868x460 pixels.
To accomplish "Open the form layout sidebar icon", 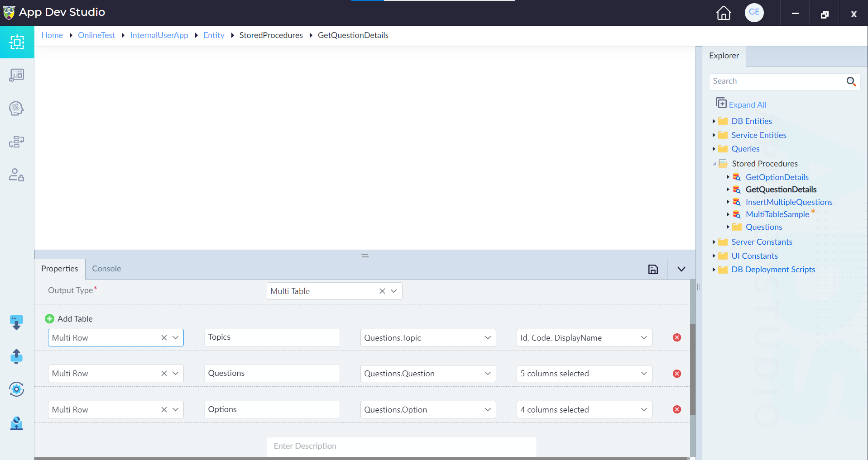I will pyautogui.click(x=17, y=75).
